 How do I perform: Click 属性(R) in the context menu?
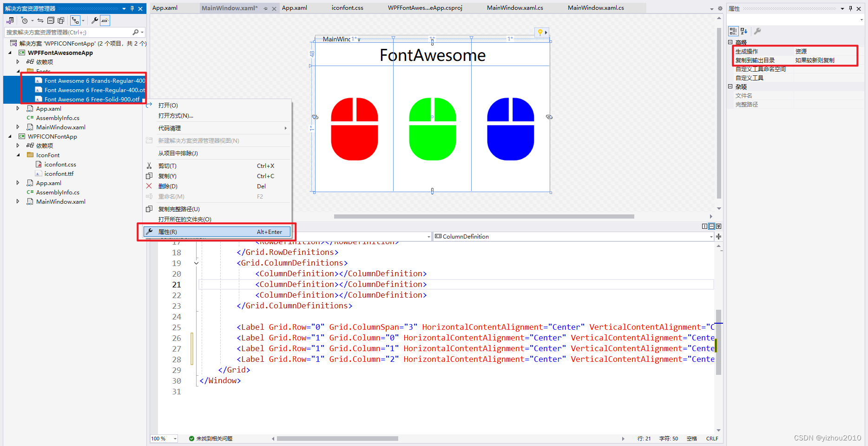tap(169, 232)
